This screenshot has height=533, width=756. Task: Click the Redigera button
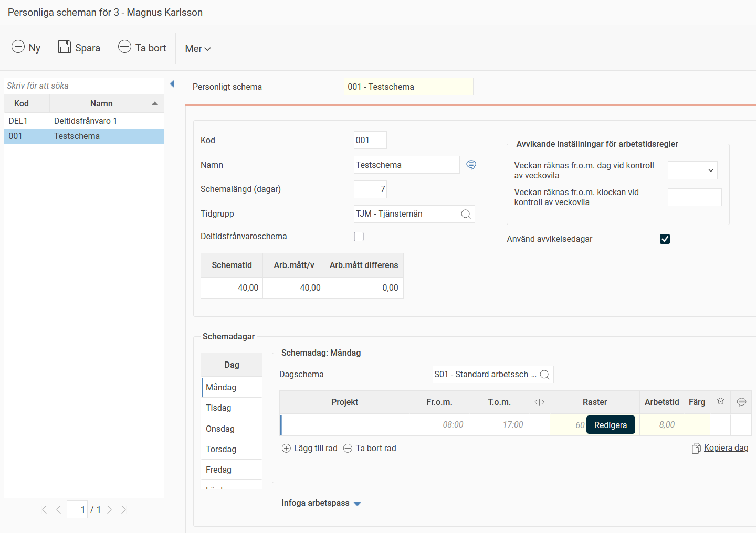pyautogui.click(x=610, y=425)
